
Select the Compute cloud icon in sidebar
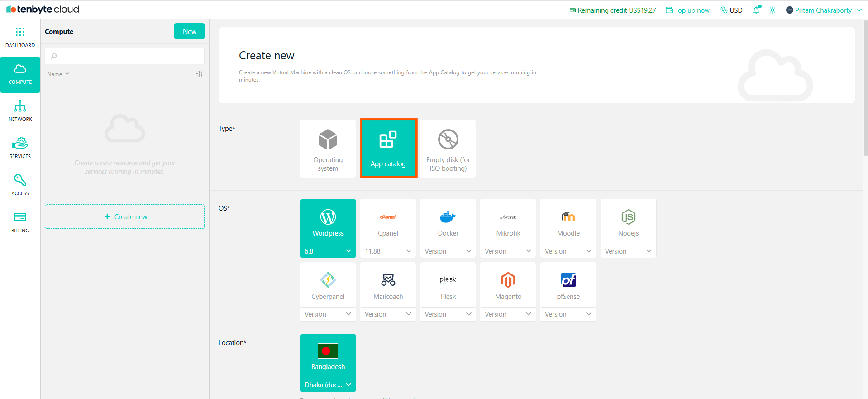pos(20,69)
